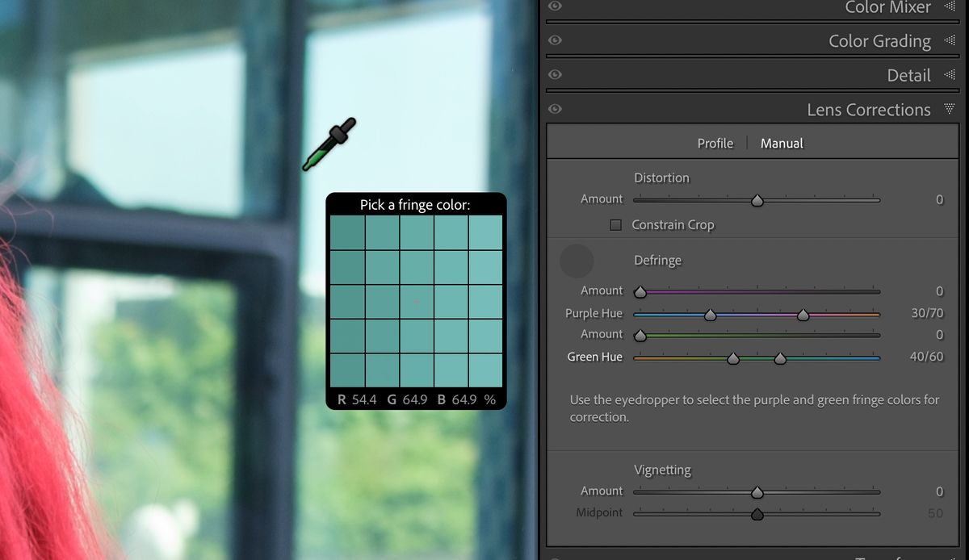Click the G 64.9 readout
969x560 pixels.
click(407, 399)
